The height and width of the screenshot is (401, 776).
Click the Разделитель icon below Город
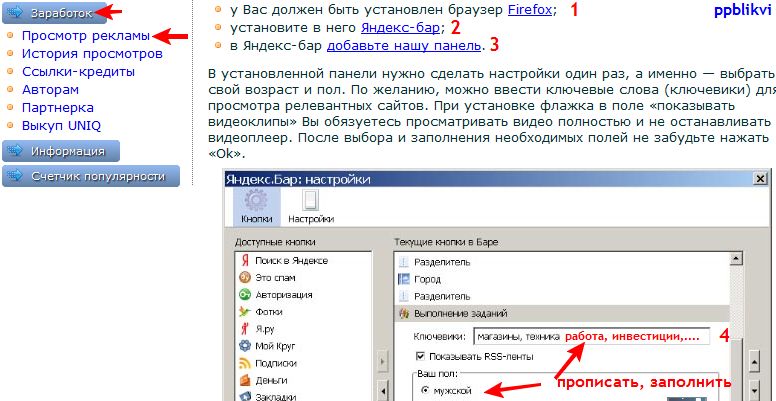[404, 297]
